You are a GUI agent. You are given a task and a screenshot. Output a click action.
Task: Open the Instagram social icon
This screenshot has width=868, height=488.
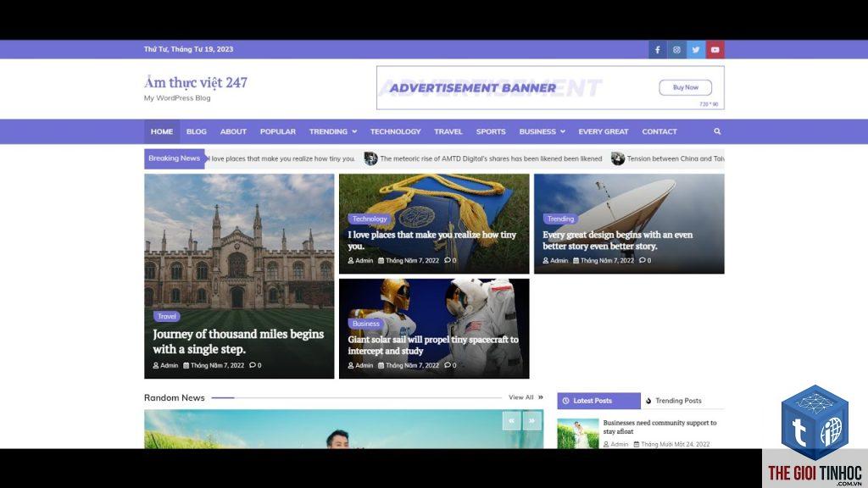pyautogui.click(x=676, y=49)
